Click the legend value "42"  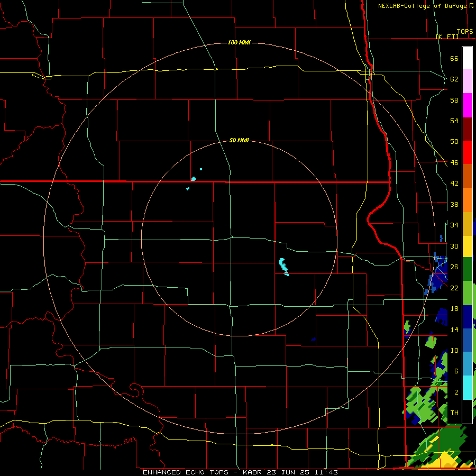coord(454,184)
